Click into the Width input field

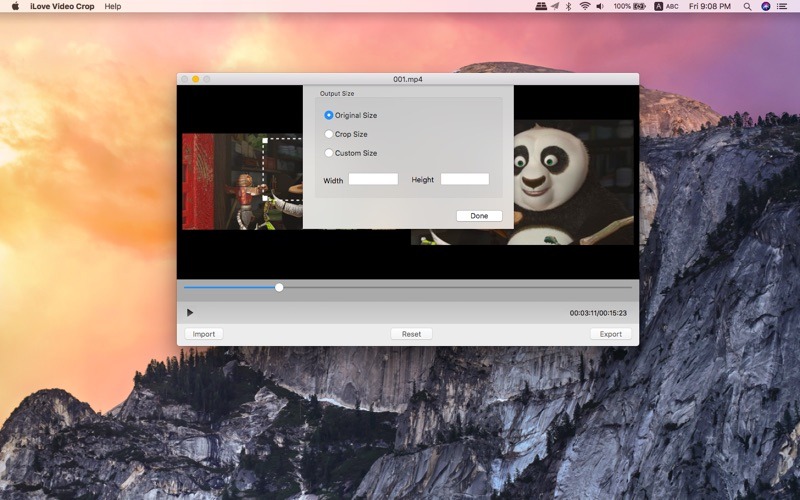tap(373, 179)
